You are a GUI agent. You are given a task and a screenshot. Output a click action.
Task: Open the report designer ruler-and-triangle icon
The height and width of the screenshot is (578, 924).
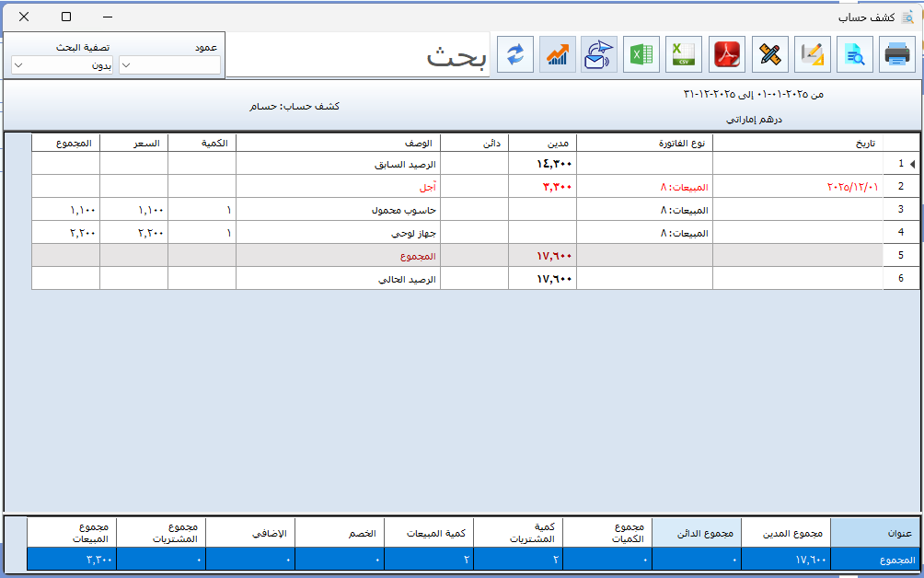tap(813, 54)
